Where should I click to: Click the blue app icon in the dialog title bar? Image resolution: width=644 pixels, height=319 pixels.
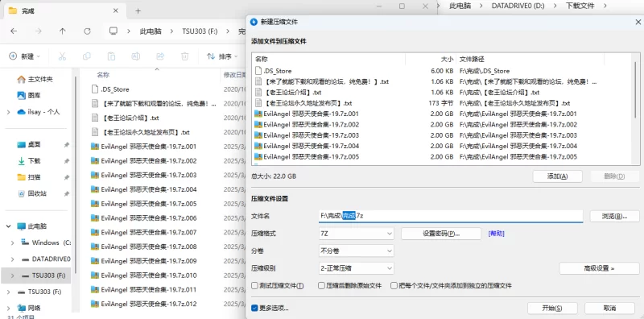(x=254, y=22)
